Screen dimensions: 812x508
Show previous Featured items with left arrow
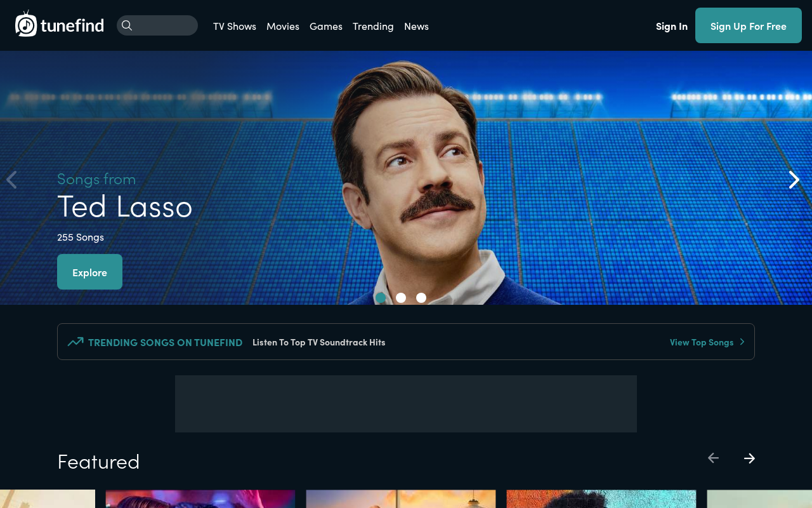[x=714, y=458]
